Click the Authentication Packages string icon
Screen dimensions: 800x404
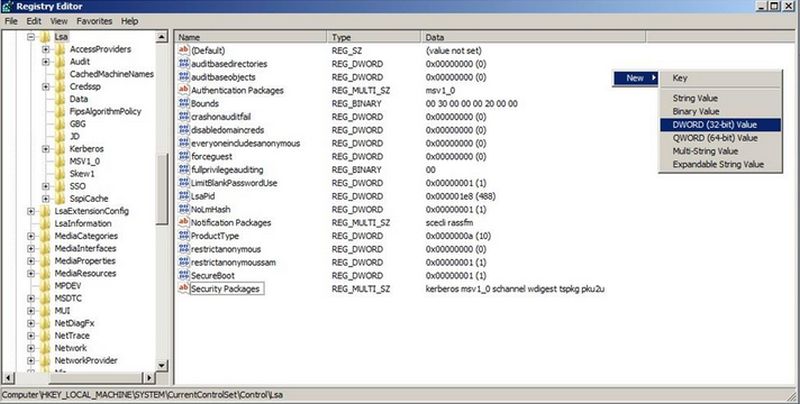pyautogui.click(x=184, y=90)
